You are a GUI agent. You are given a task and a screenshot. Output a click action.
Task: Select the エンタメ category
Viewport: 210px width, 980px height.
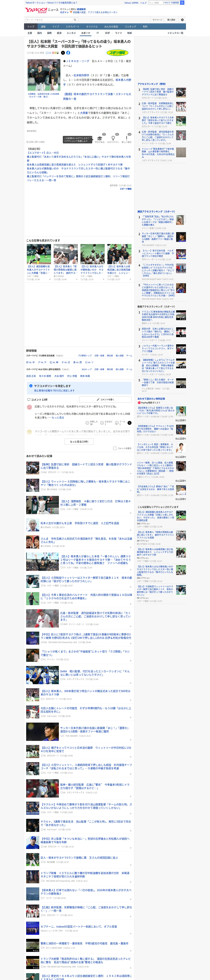pos(71,33)
